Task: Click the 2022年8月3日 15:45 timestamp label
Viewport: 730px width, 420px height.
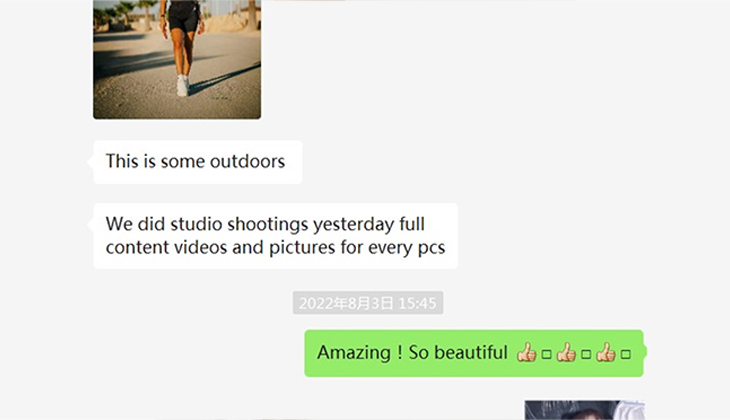Action: (367, 303)
